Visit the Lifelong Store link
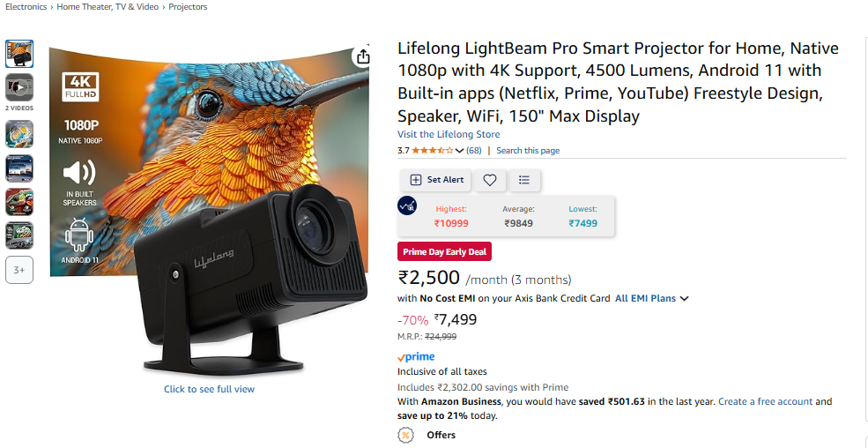 point(449,135)
